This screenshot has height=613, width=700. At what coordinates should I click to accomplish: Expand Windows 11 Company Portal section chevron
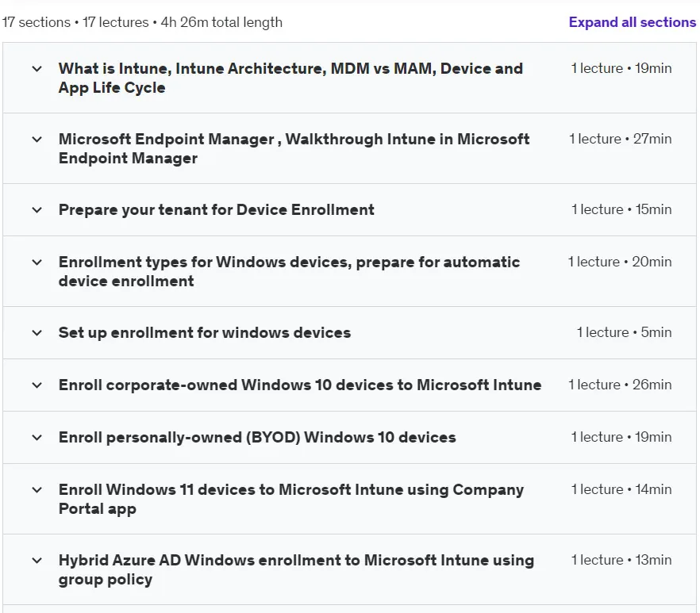coord(37,489)
